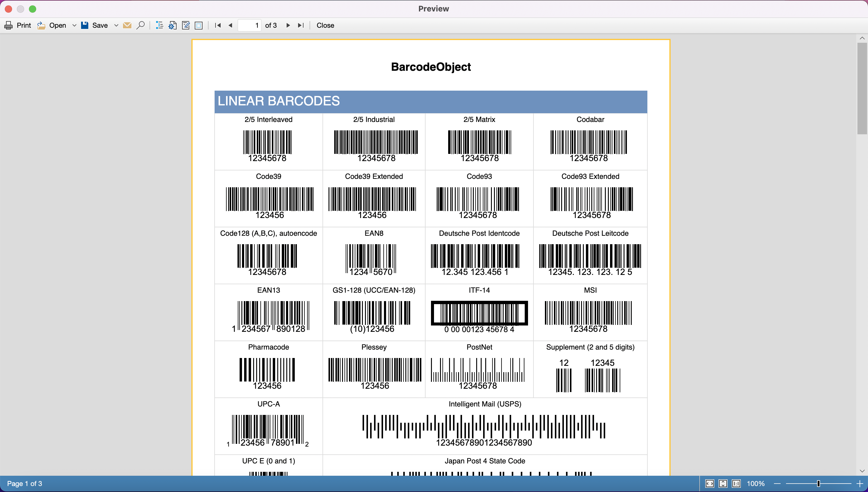Click the Pharmacode barcode
Screen dimensions: 868x492
(x=267, y=374)
